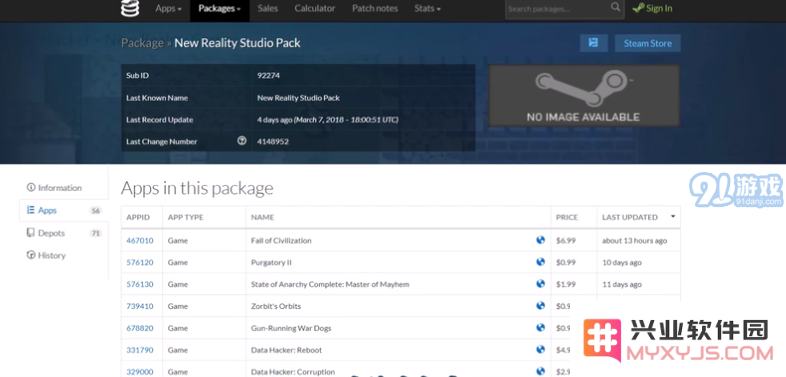Click globe icon for Fall of Civilization

click(540, 240)
